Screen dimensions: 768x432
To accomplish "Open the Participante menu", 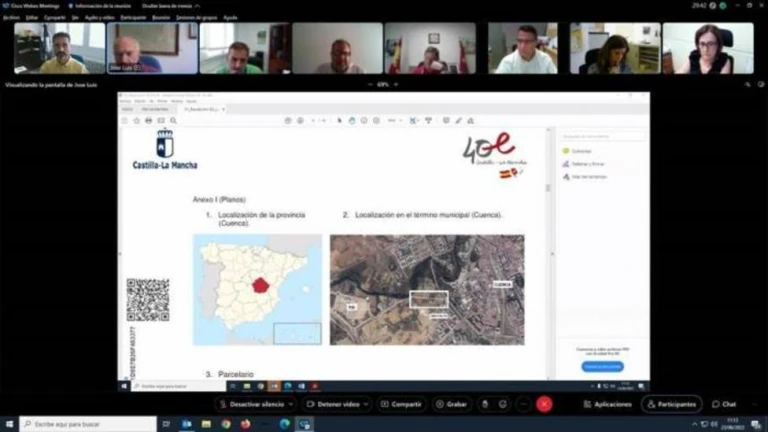I will coord(132,17).
